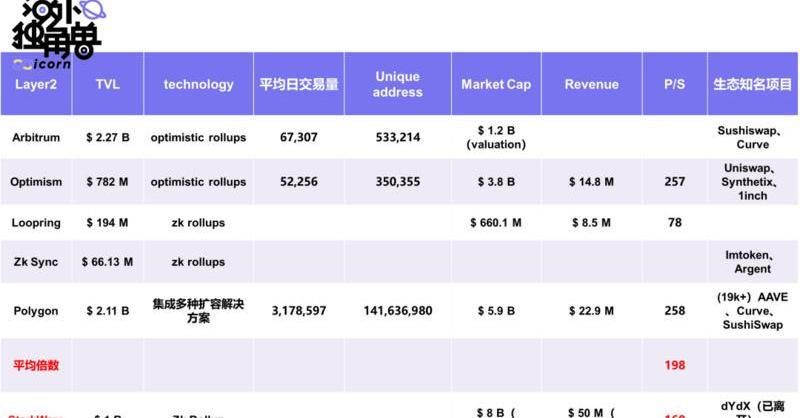Select the P/S value 78

674,223
